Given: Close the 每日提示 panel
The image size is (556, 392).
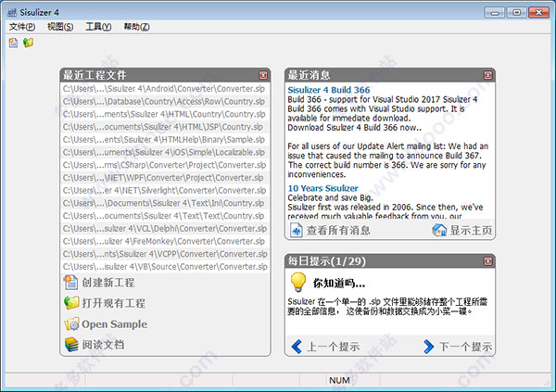Looking at the screenshot, I should click(488, 261).
